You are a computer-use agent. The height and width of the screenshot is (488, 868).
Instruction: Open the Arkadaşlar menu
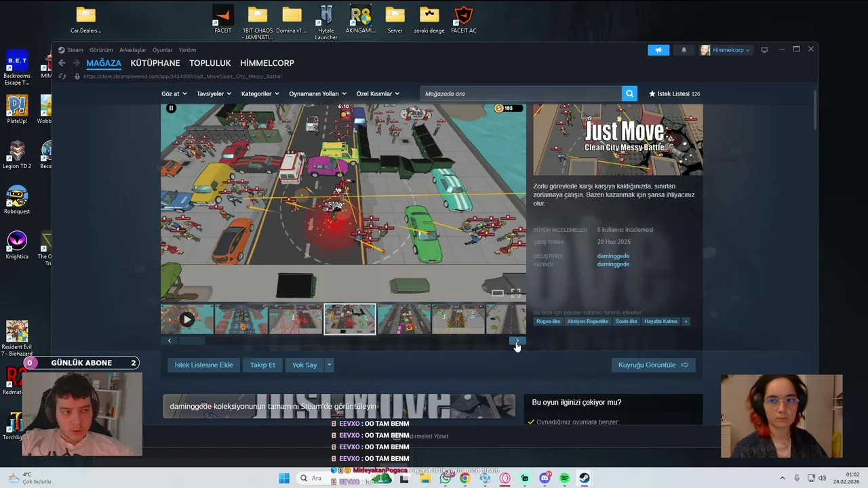coord(133,50)
